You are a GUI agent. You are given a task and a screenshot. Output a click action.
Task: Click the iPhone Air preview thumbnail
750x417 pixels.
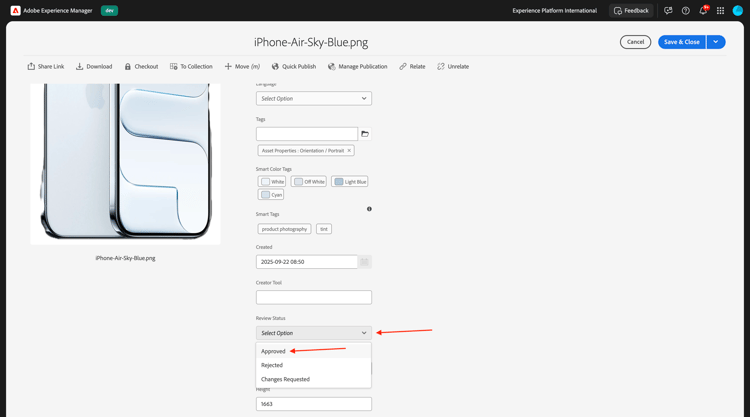[125, 164]
